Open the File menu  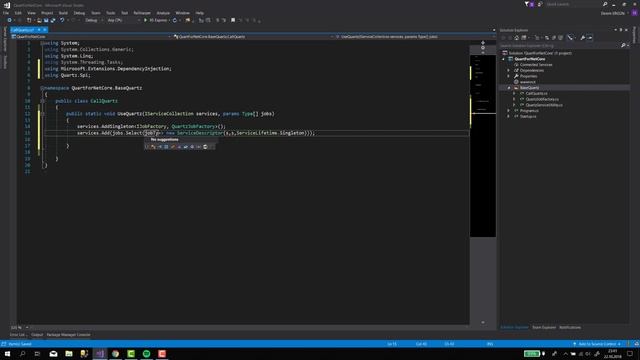coord(6,13)
